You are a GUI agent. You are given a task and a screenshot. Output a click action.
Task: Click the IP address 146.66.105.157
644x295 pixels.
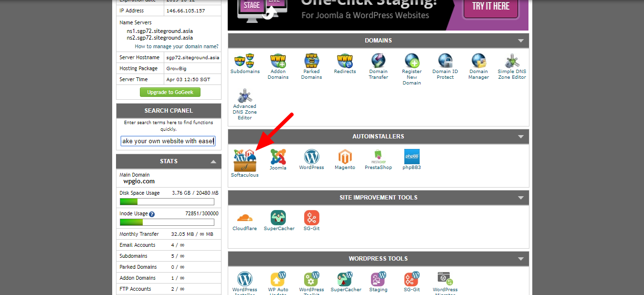(186, 11)
